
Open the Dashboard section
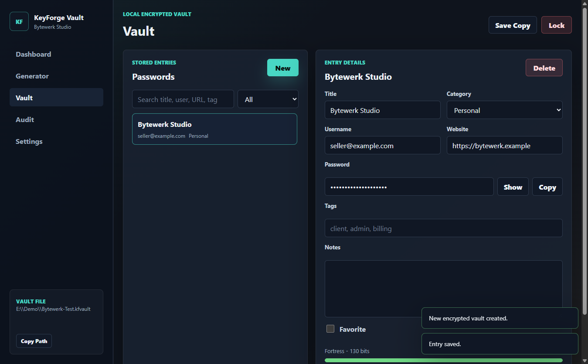click(x=56, y=54)
